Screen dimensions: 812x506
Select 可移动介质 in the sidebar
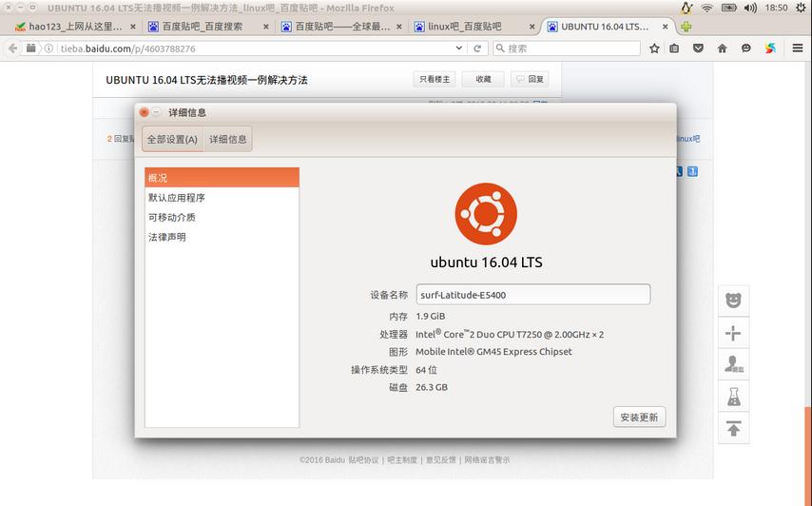point(222,217)
